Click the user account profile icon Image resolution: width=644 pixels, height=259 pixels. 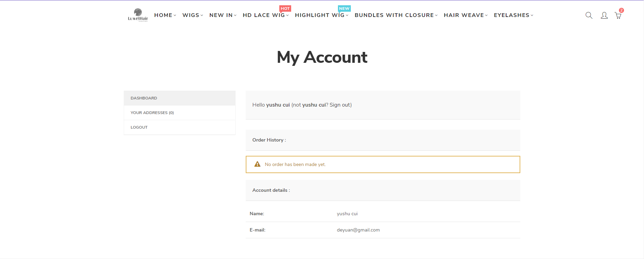click(604, 15)
